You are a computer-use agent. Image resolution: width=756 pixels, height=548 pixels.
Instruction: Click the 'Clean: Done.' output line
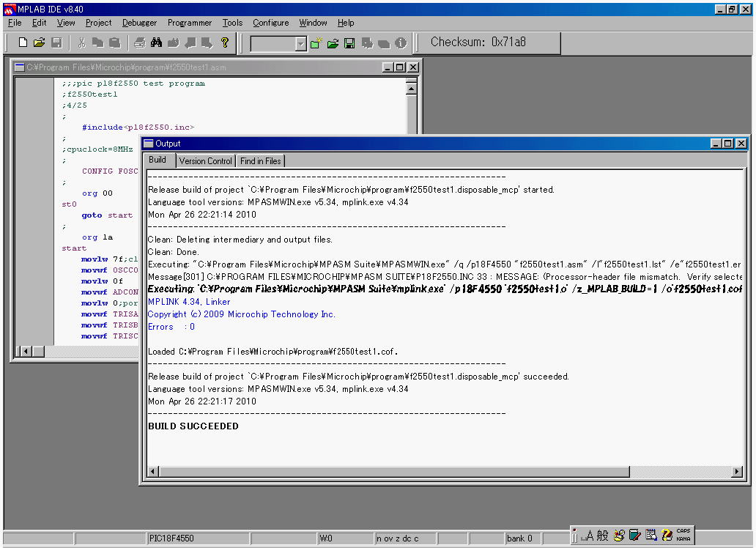point(173,252)
